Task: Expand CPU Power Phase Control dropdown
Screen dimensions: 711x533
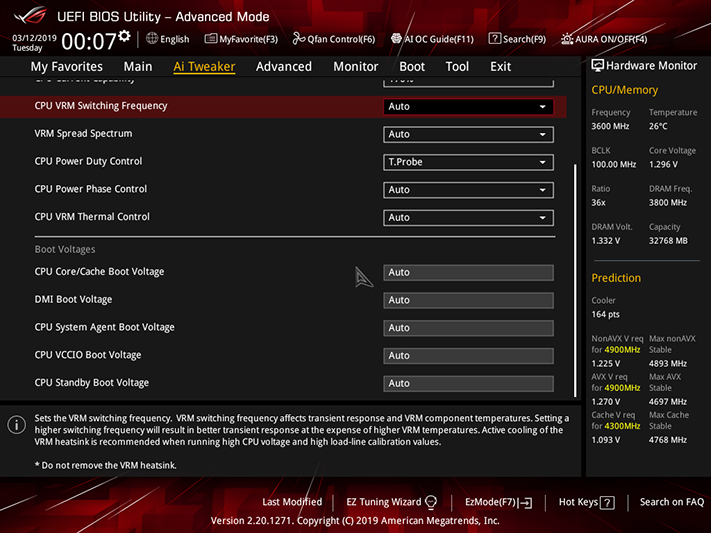Action: point(468,190)
